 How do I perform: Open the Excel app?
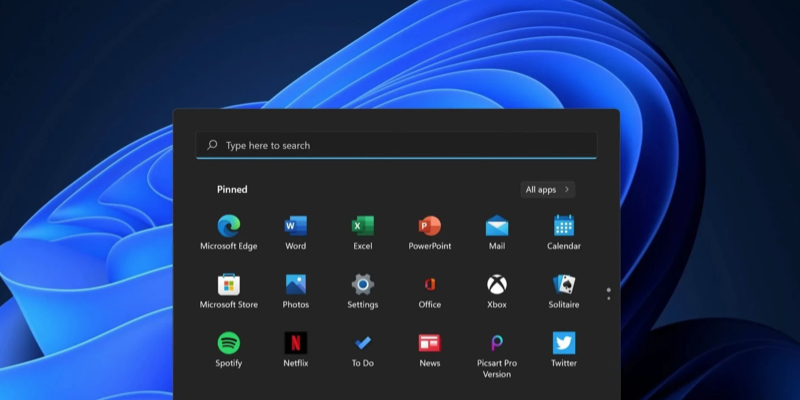click(x=363, y=226)
